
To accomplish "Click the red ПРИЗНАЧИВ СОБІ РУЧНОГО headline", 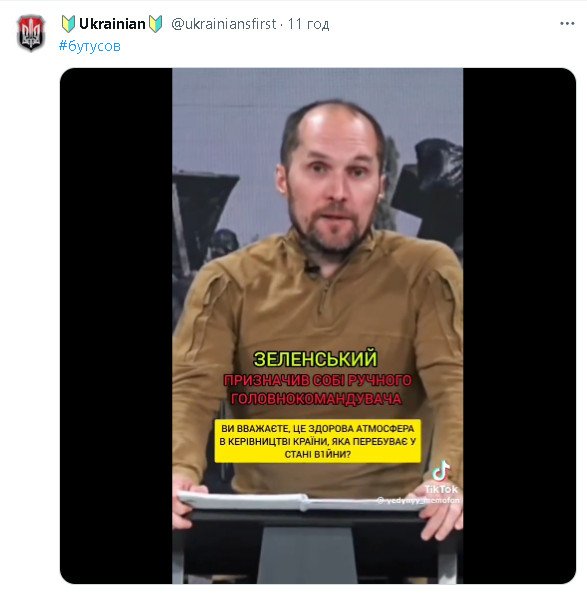I will tap(317, 381).
